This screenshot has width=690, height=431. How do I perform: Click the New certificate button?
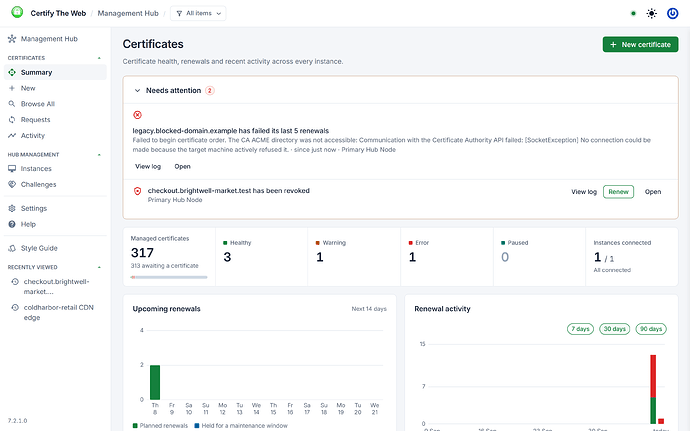pos(640,44)
